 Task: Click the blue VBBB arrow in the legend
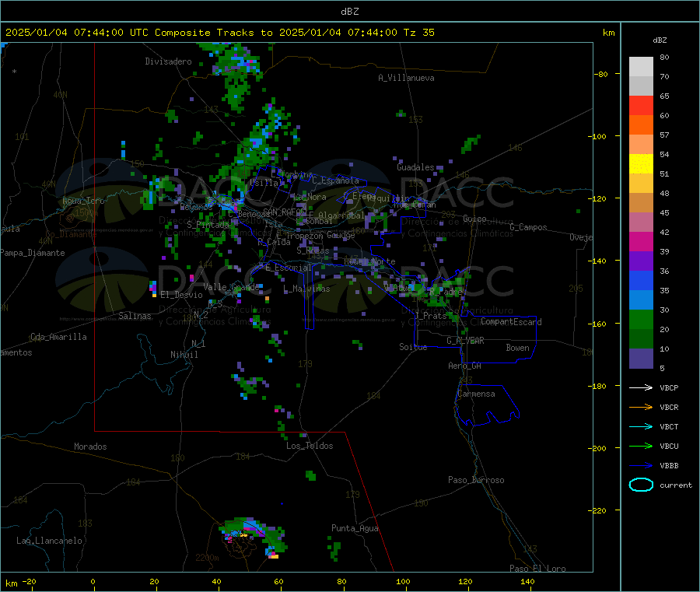pyautogui.click(x=641, y=466)
